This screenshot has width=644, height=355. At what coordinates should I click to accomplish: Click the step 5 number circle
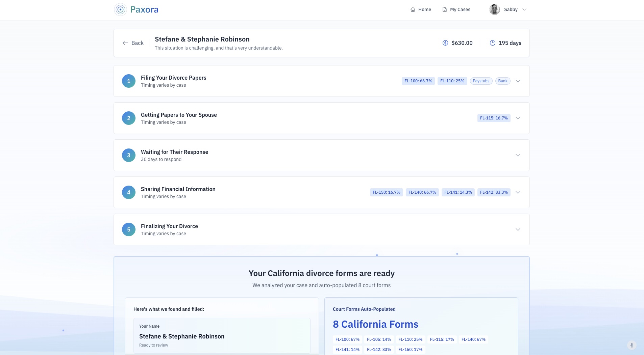(129, 229)
